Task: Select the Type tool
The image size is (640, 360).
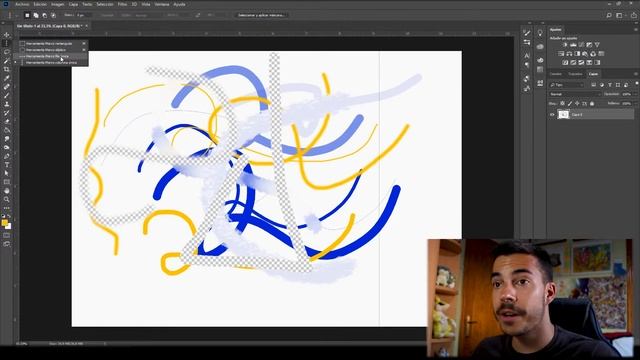Action: (x=7, y=165)
